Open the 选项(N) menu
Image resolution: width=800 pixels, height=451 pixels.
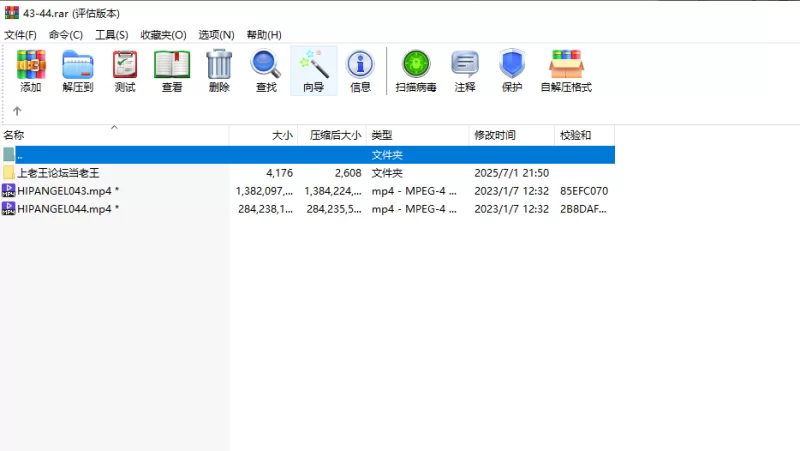pos(216,35)
